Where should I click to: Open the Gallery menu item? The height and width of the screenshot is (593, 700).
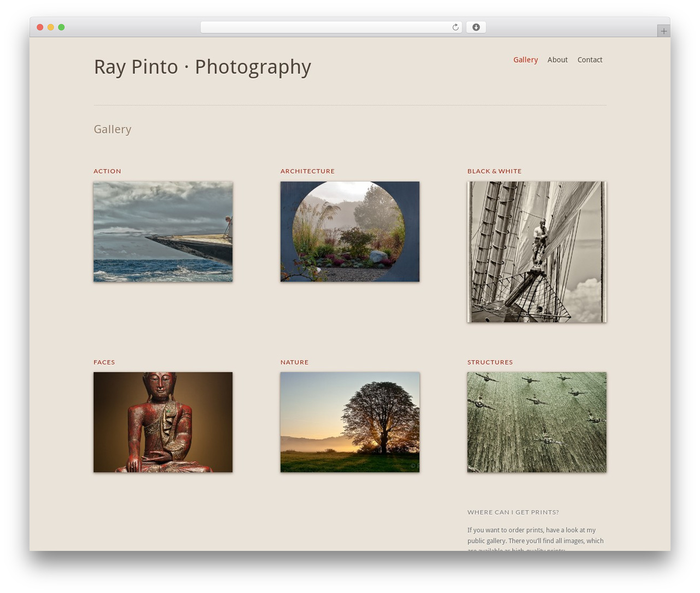point(526,60)
